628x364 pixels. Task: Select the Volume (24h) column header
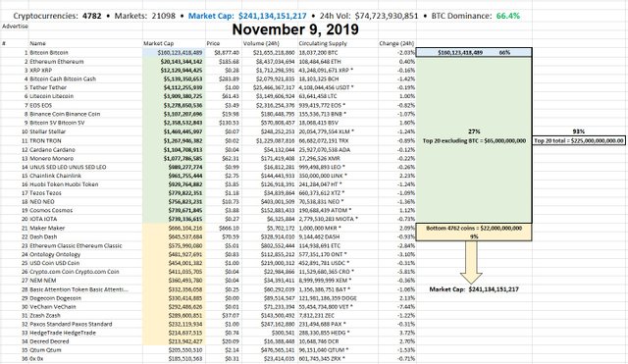point(261,43)
